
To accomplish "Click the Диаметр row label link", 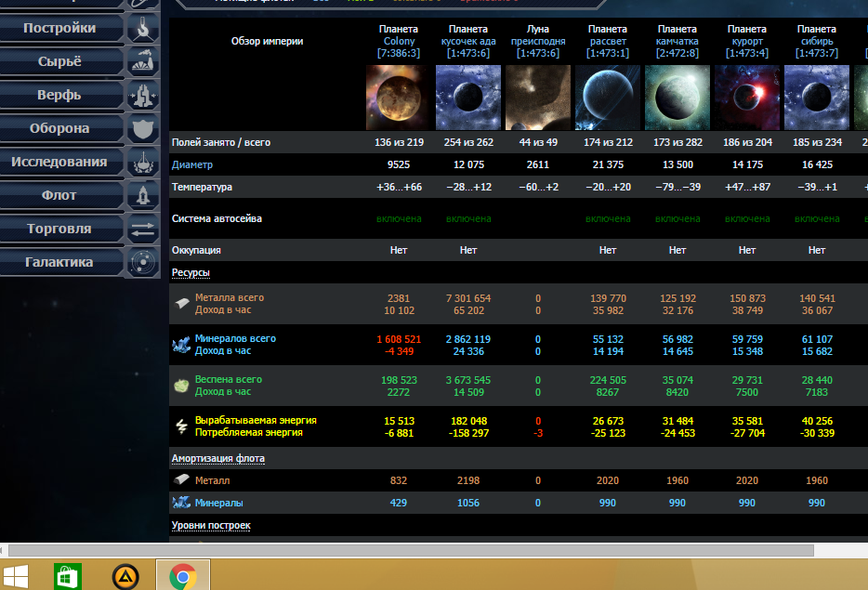I will (192, 164).
